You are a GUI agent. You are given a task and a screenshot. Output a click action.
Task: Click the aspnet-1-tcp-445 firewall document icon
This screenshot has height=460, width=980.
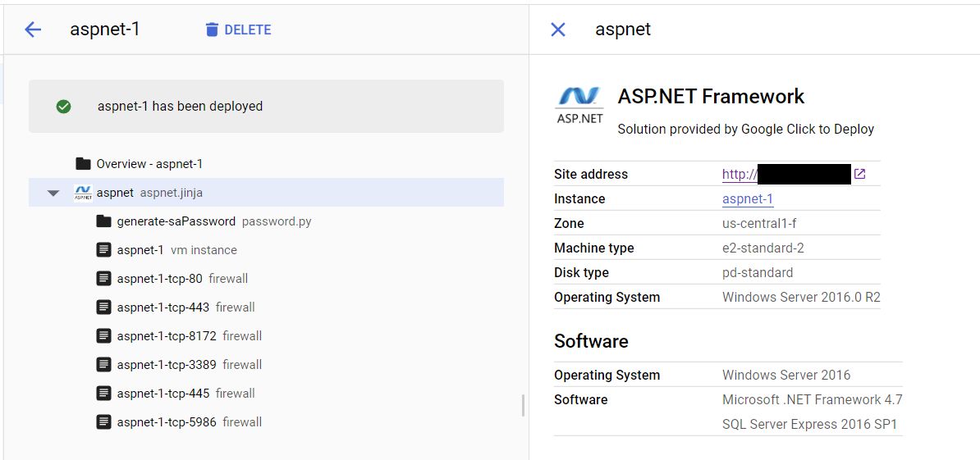pos(103,394)
